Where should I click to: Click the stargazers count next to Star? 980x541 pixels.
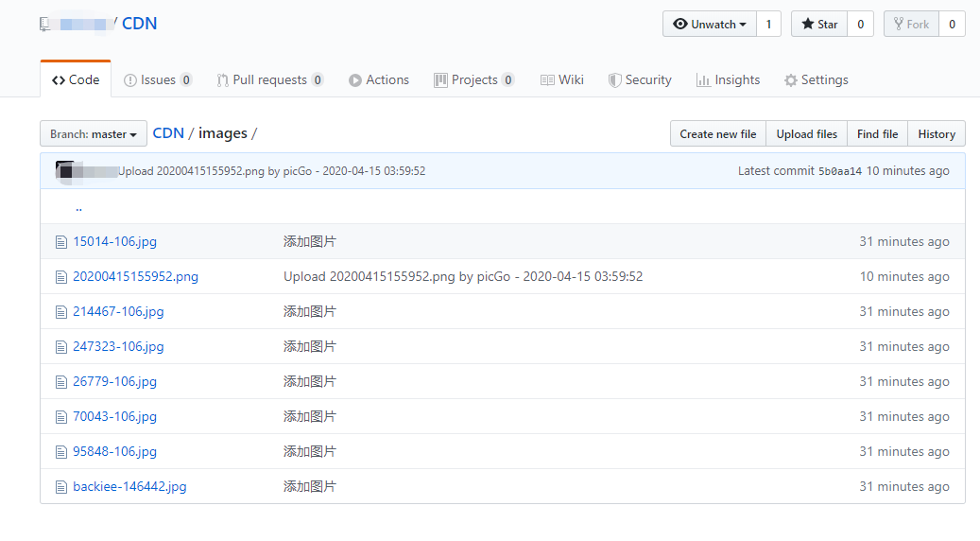[861, 25]
